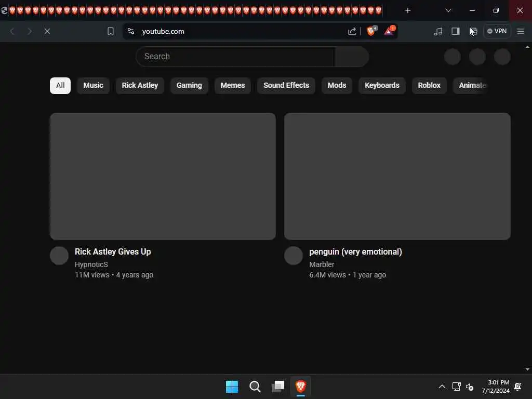Toggle Brave VPN button
The width and height of the screenshot is (532, 399).
497,31
